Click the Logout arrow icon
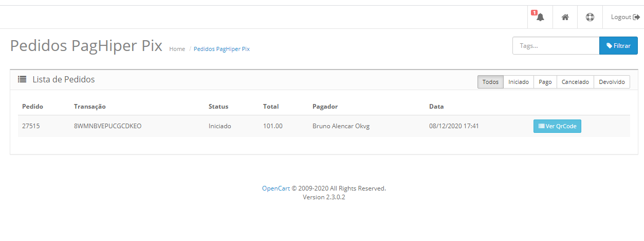The width and height of the screenshot is (644, 241). point(636,18)
